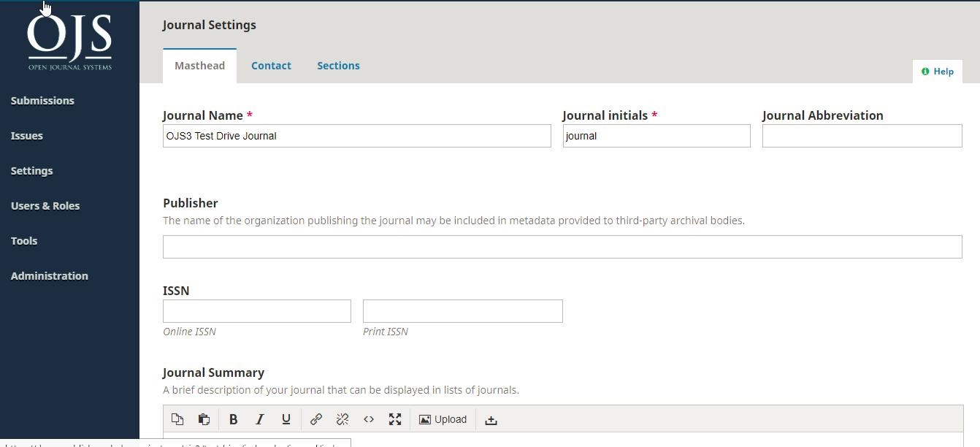Select the Copy icon in the editor toolbar
Image resolution: width=980 pixels, height=447 pixels.
pyautogui.click(x=177, y=419)
